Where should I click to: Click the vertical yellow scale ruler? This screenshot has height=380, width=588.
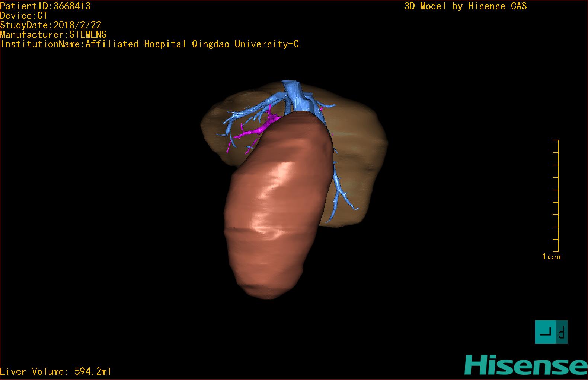pos(558,196)
